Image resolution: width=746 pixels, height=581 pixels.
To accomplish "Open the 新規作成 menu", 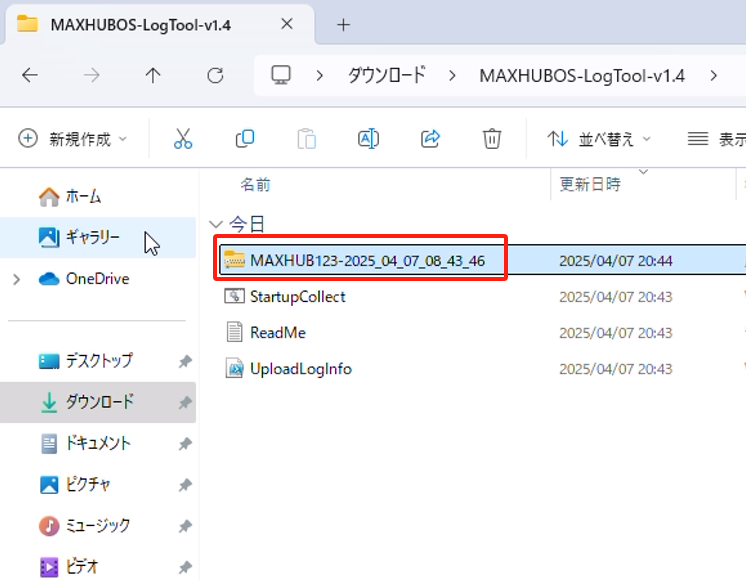I will tap(73, 139).
